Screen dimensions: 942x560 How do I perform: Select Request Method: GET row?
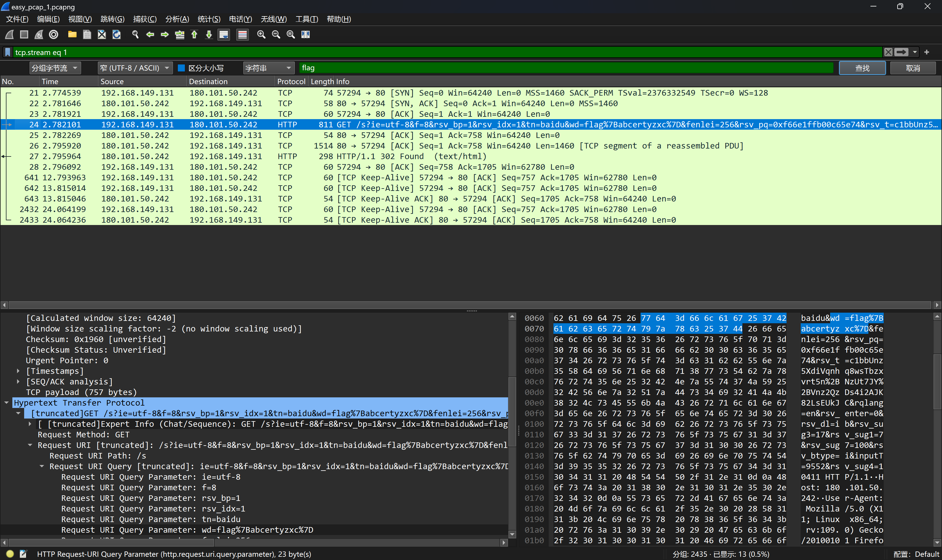coord(254,435)
